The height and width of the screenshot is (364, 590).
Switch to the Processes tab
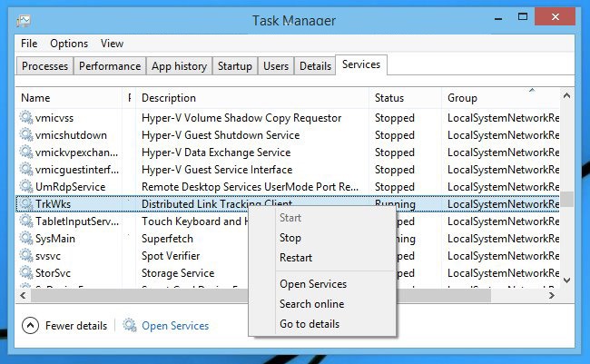click(x=44, y=66)
